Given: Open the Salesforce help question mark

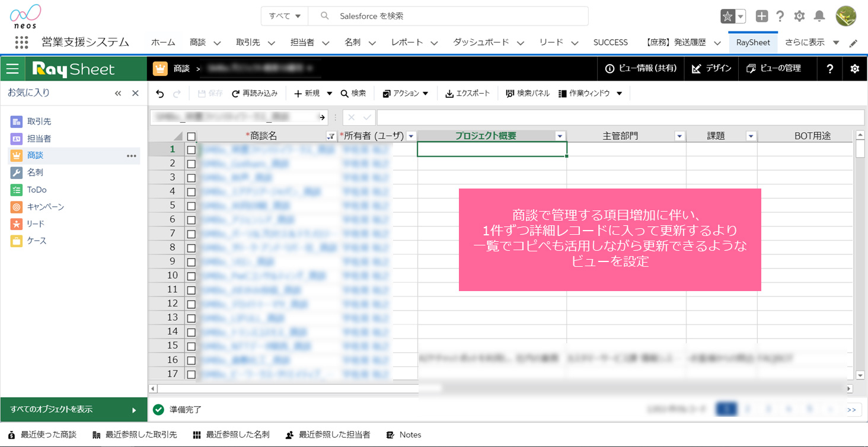Looking at the screenshot, I should pos(780,17).
